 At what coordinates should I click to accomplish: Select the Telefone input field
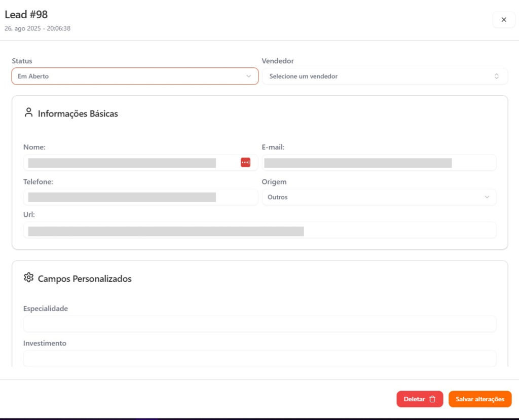click(140, 197)
